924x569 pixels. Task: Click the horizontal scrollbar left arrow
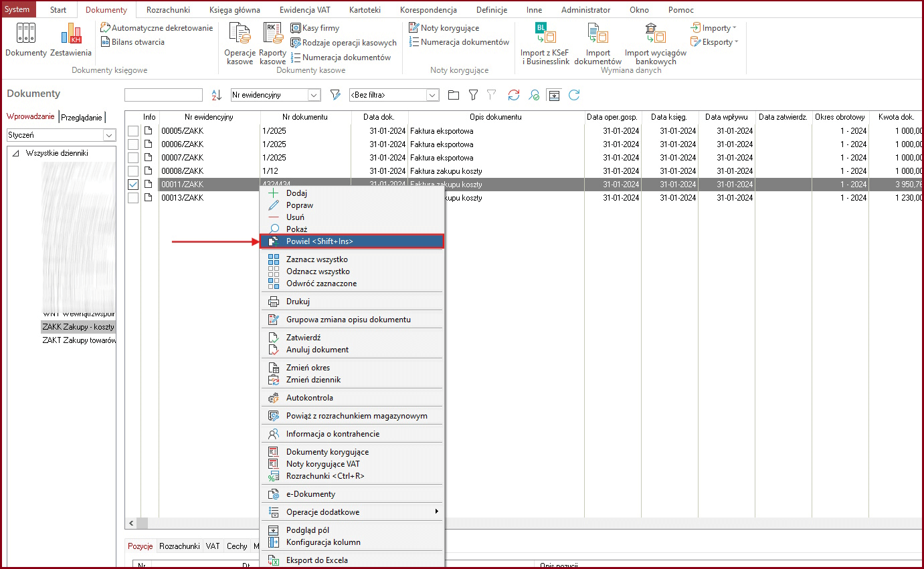point(131,523)
